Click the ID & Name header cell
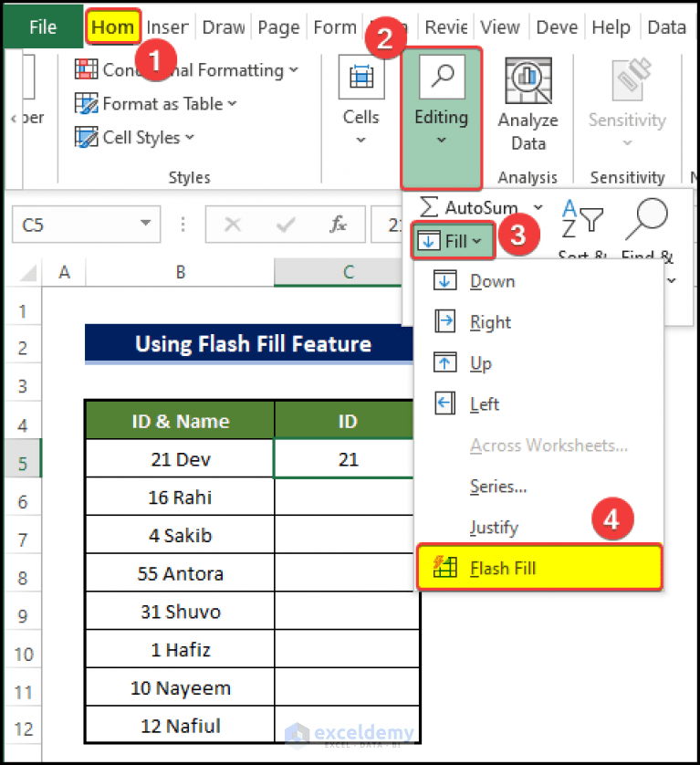700x765 pixels. [180, 421]
